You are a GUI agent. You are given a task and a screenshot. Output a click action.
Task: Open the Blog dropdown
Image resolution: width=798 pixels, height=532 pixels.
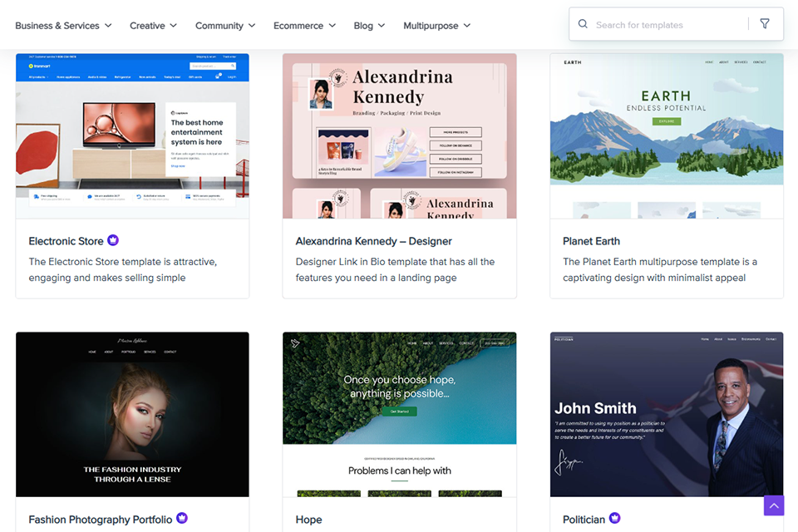[369, 26]
